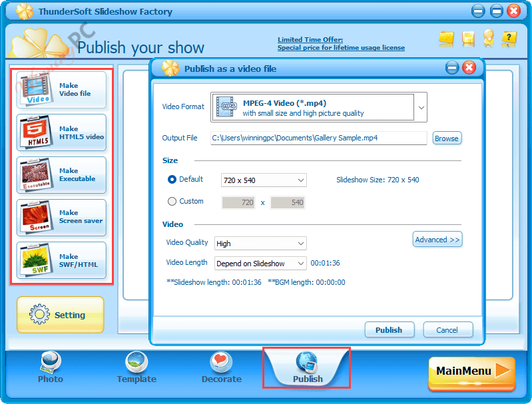The height and width of the screenshot is (404, 532).
Task: Cancel the publish video dialog
Action: click(448, 329)
